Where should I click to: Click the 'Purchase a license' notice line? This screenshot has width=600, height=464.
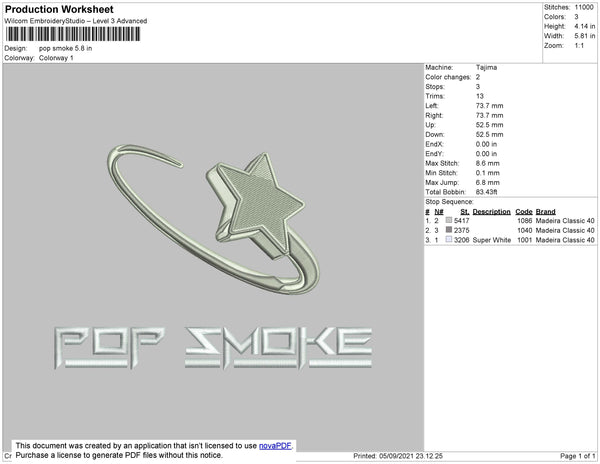tap(119, 455)
